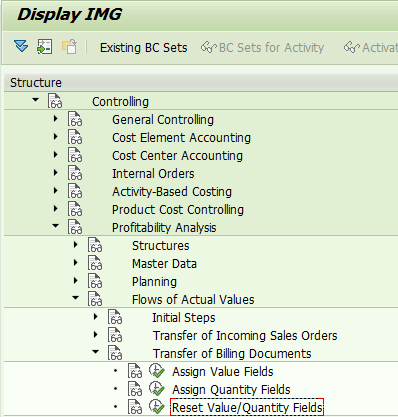Select the Transfer of Incoming Sales Orders item
The image size is (398, 417).
click(x=245, y=336)
